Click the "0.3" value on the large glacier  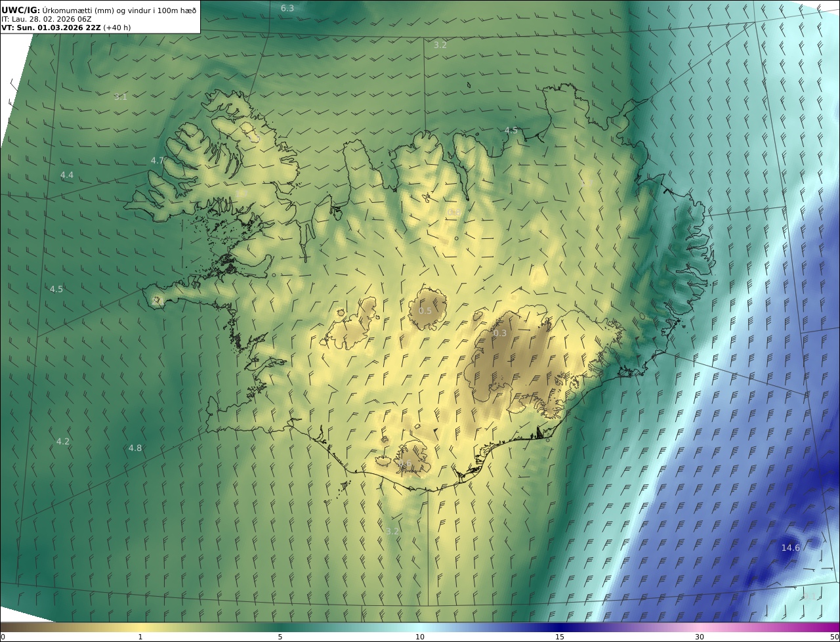pos(500,333)
